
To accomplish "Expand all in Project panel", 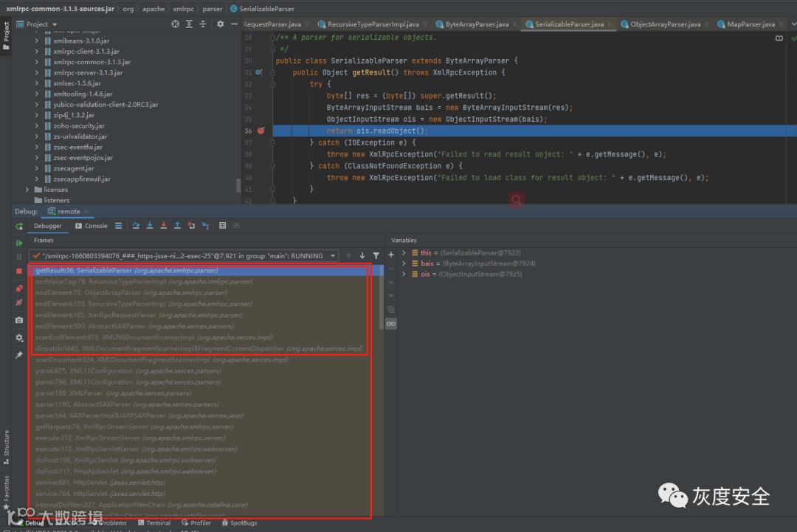I will tap(189, 24).
